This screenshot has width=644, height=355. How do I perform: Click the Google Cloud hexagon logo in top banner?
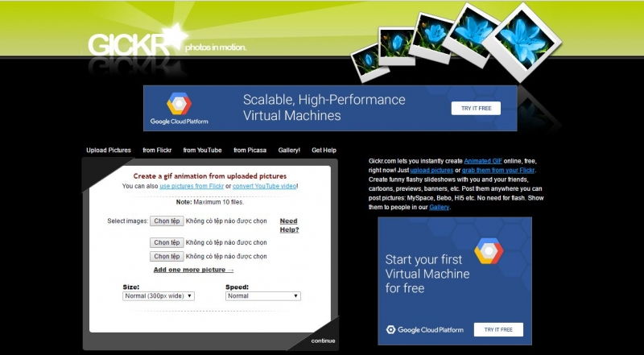coord(179,104)
